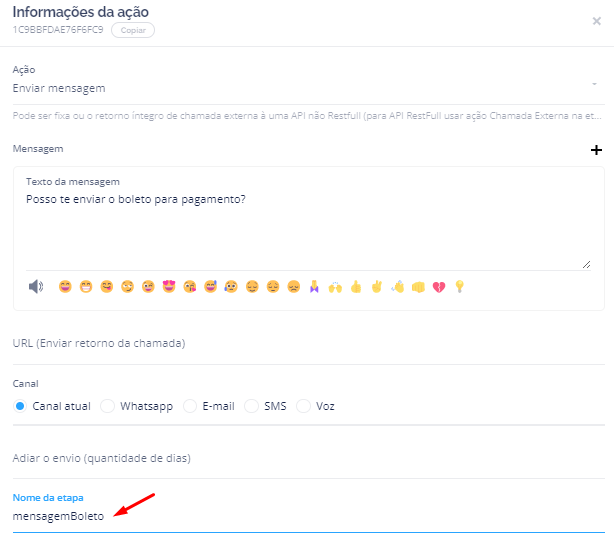This screenshot has height=549, width=614.
Task: Insert the thumbs up emoji
Action: [355, 287]
